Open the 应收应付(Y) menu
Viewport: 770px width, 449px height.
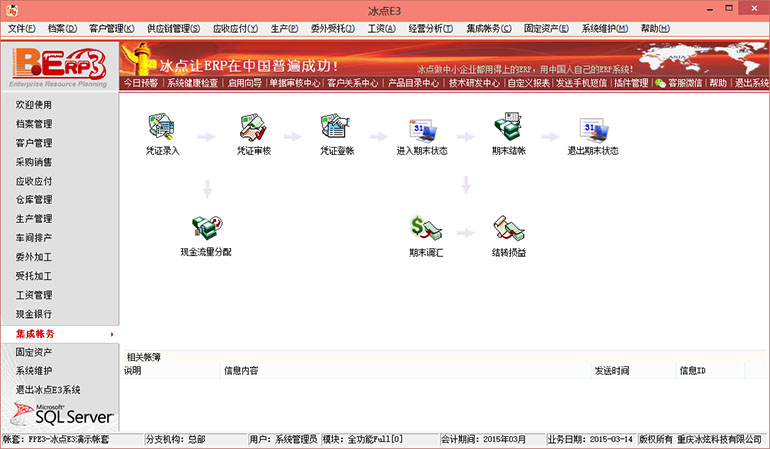236,28
